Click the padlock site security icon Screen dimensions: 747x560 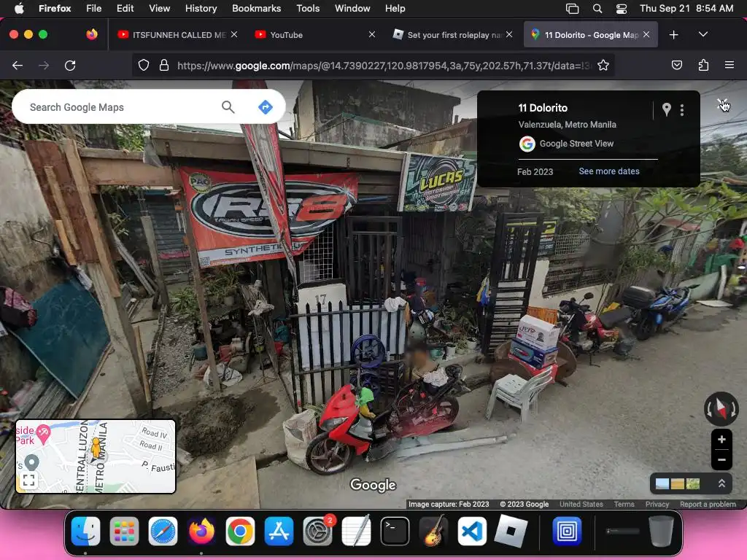pyautogui.click(x=164, y=65)
